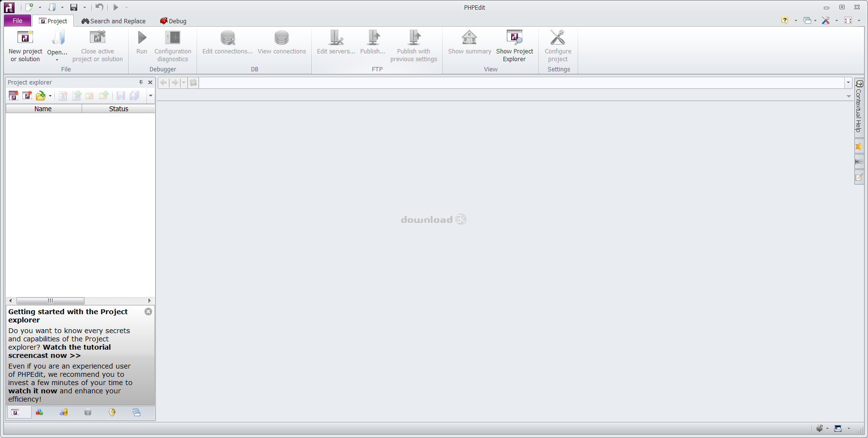The image size is (868, 438).
Task: Click the fullscreen red arrows icon
Action: (848, 20)
